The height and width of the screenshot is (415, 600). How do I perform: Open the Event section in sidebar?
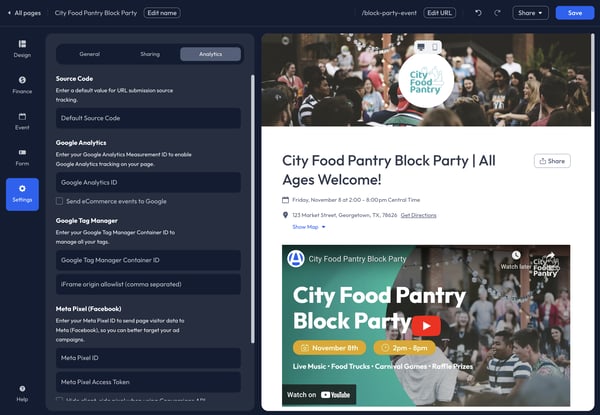click(22, 121)
